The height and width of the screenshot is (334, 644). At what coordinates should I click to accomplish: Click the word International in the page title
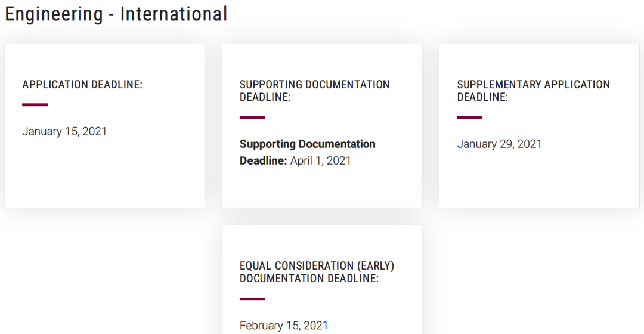pos(174,14)
